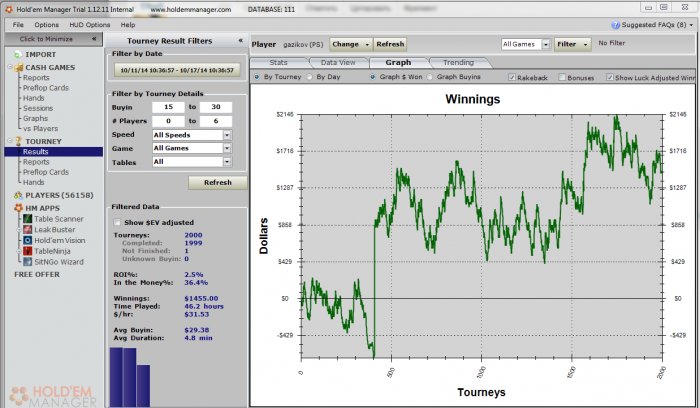
Task: Click the maximum Buyin field
Action: (216, 107)
